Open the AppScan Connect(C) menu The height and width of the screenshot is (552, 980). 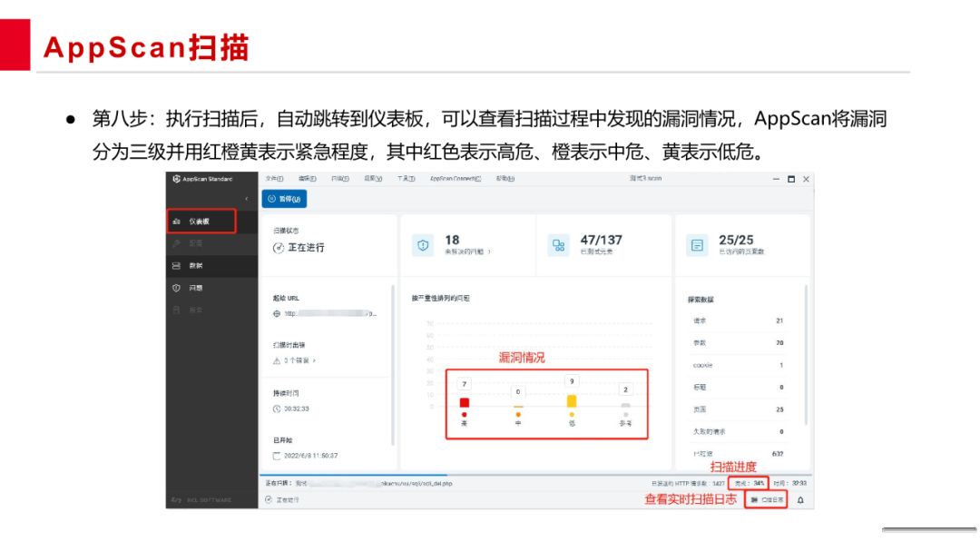pos(456,179)
